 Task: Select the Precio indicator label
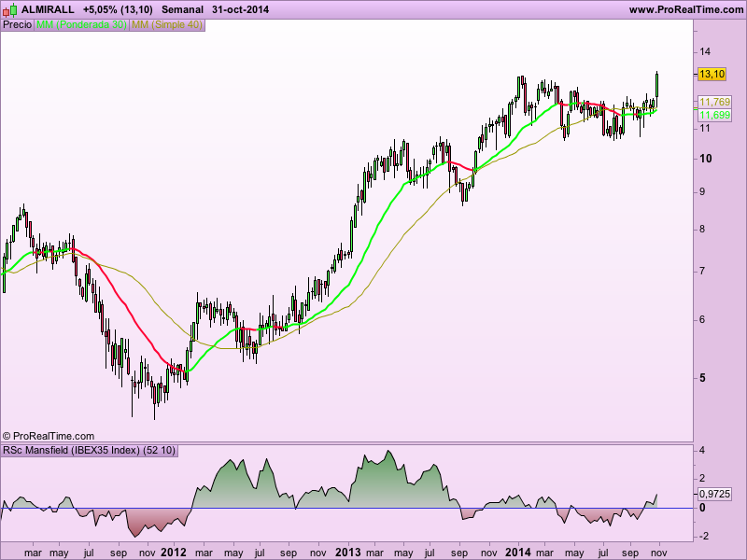(x=17, y=25)
